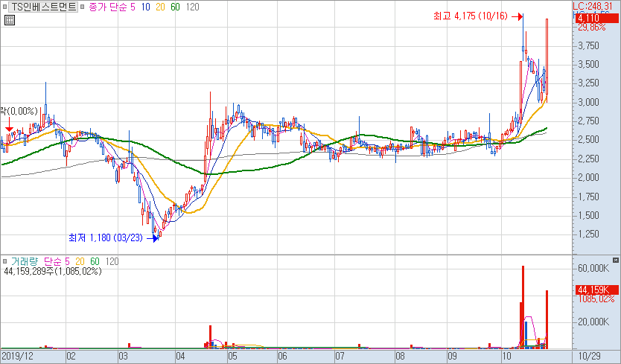The image size is (621, 364).
Task: Click the 단순 label in volume panel
Action: 52,261
